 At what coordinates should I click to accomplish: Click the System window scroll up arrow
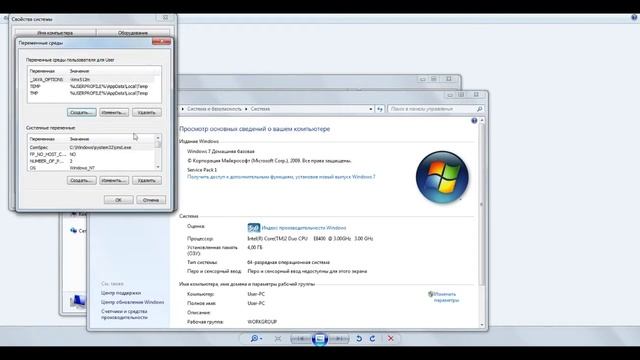[482, 120]
